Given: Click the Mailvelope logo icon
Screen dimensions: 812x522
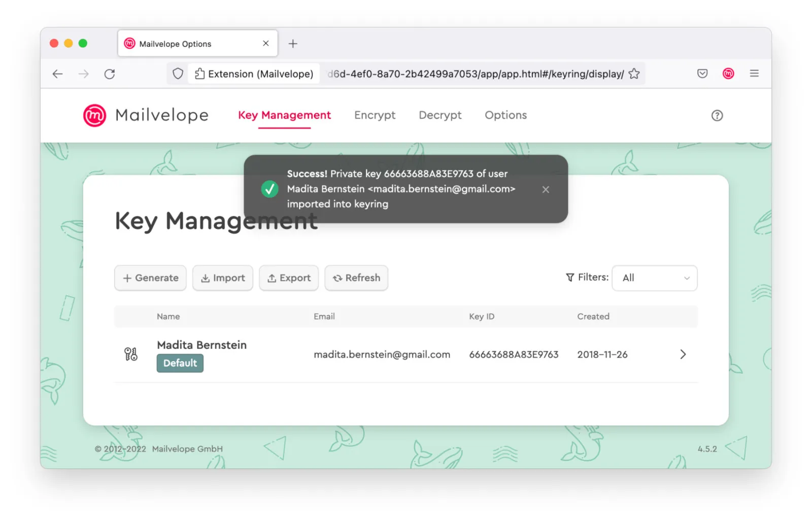Looking at the screenshot, I should click(95, 115).
